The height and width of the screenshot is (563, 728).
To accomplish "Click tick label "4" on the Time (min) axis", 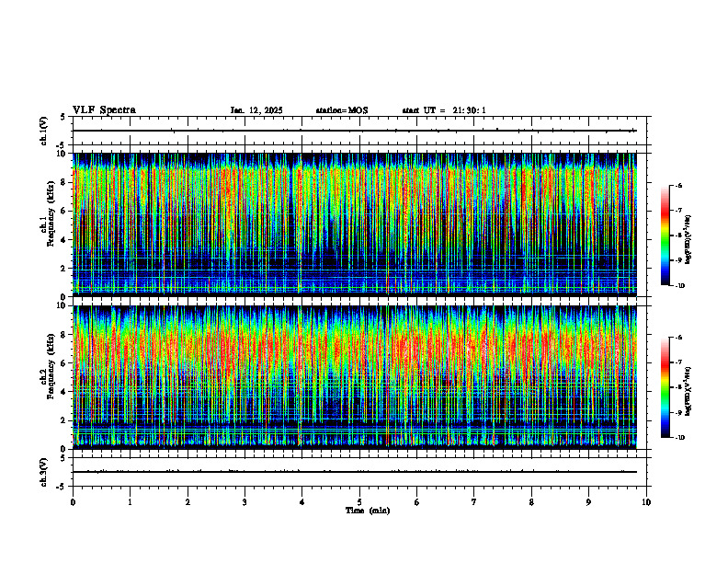I will click(x=302, y=502).
